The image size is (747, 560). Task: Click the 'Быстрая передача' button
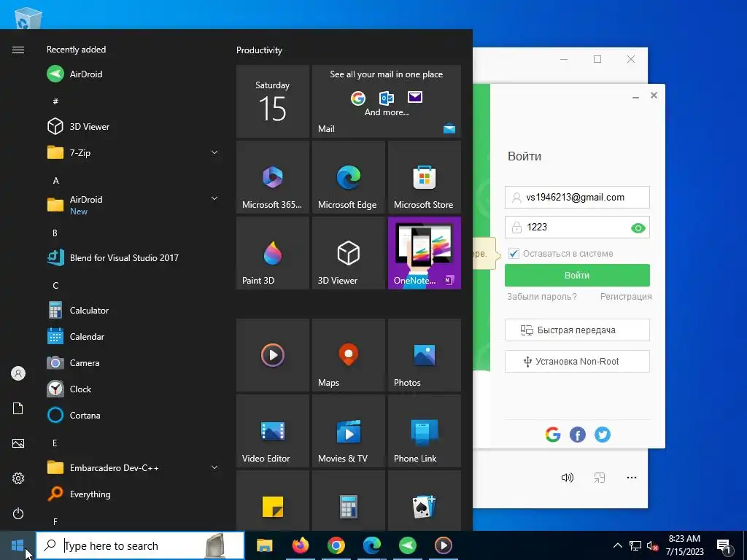pos(577,330)
